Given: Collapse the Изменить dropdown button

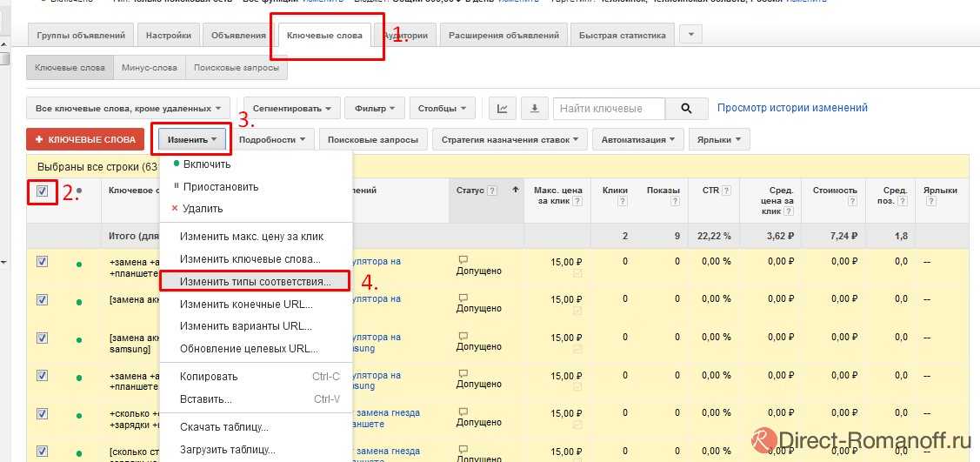Looking at the screenshot, I should (192, 139).
